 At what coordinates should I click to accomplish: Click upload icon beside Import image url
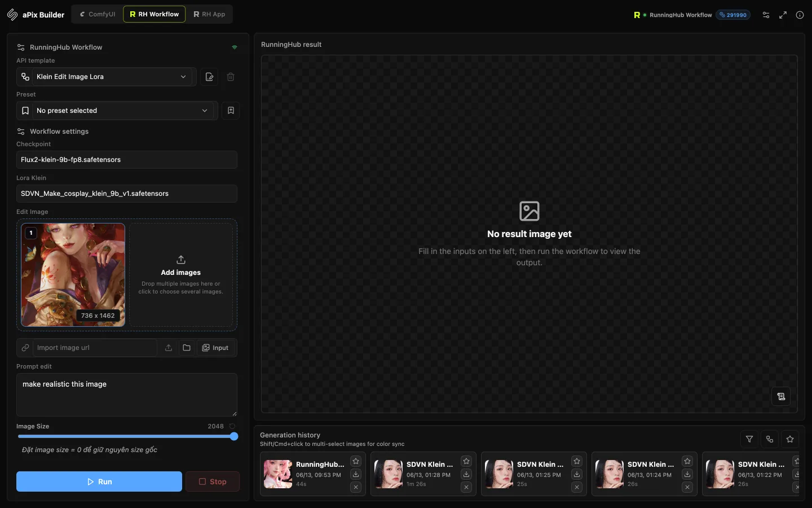click(x=169, y=348)
